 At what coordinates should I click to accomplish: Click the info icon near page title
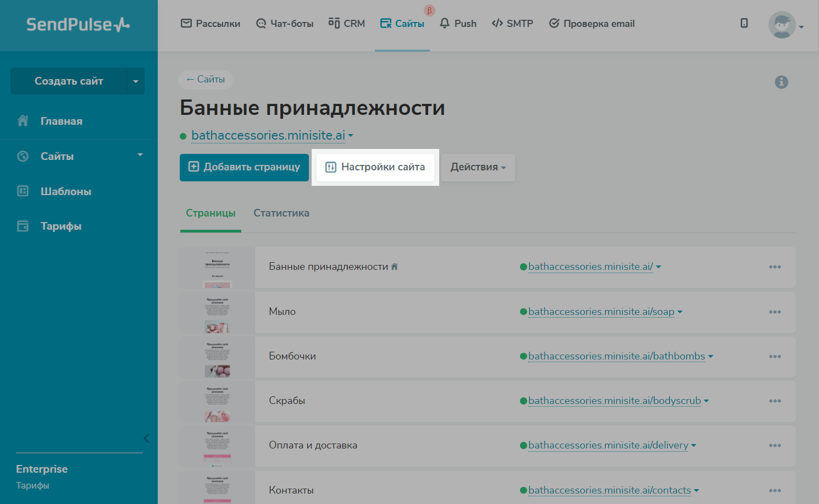tap(781, 82)
